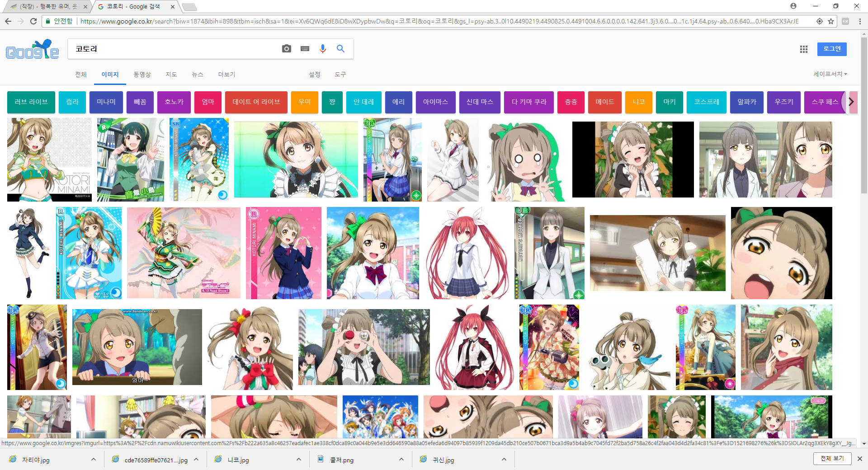The image size is (868, 470).
Task: Open search by image camera icon
Action: pyautogui.click(x=287, y=49)
